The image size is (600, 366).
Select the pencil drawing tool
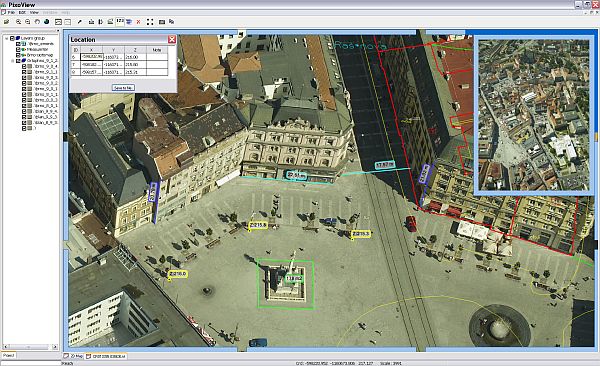click(x=80, y=22)
